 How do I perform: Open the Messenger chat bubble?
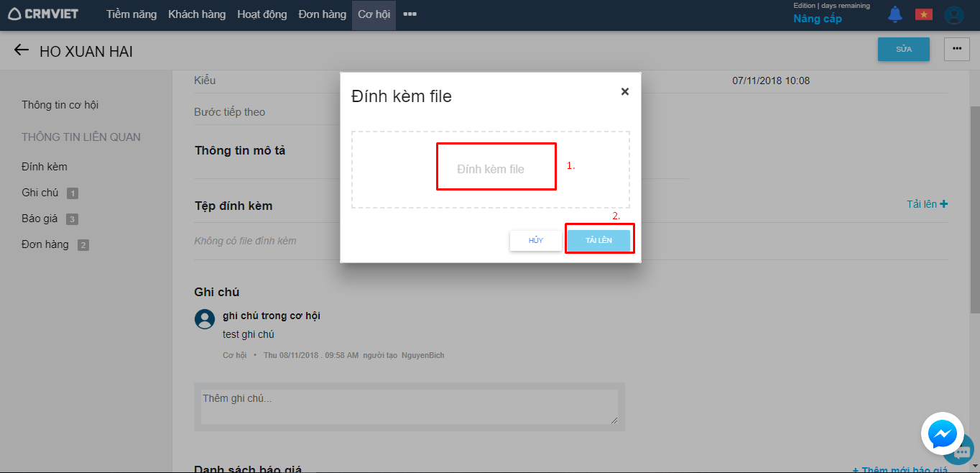click(x=941, y=433)
